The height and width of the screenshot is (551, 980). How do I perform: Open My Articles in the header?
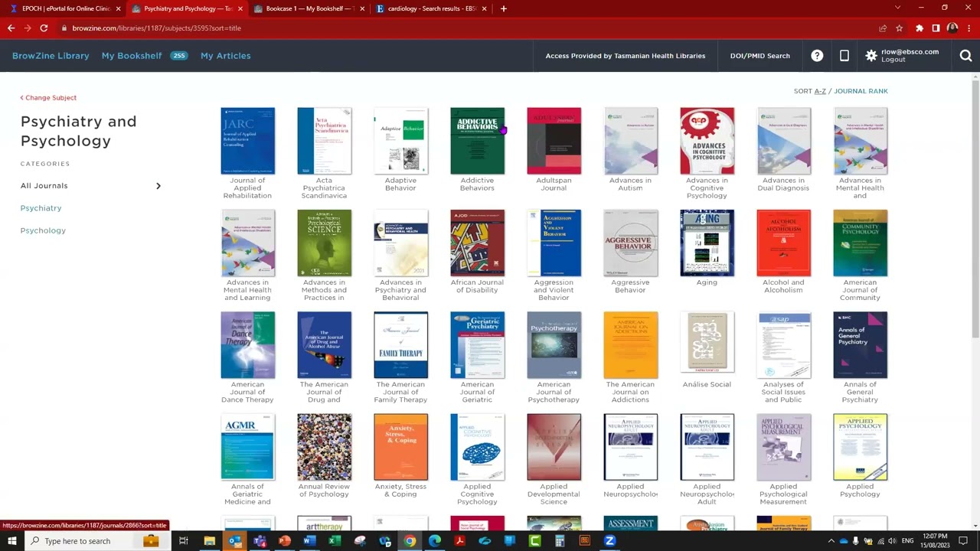click(226, 56)
